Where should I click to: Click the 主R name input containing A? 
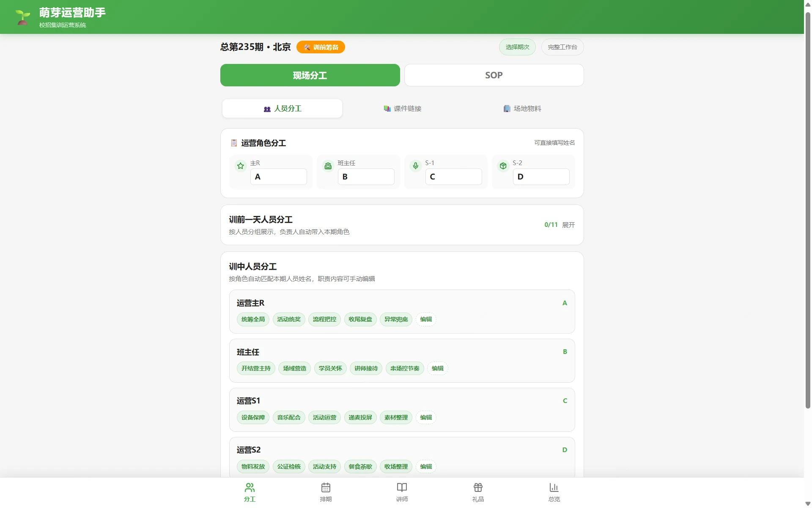(x=279, y=177)
